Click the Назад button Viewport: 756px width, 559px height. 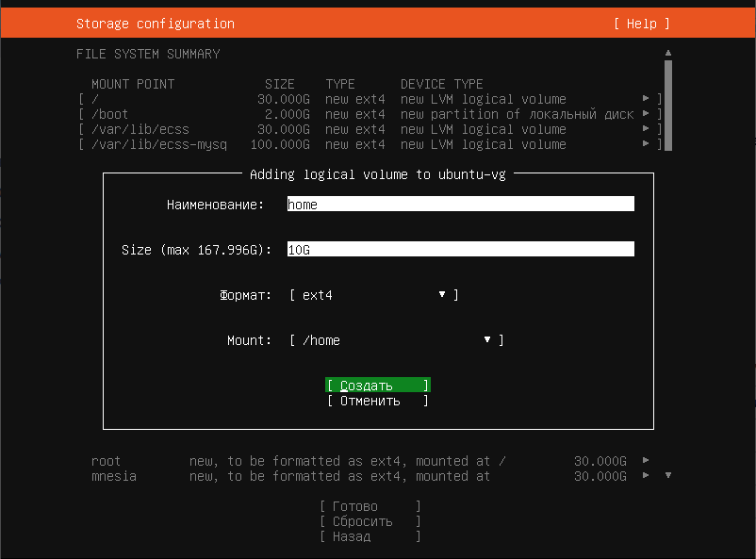(x=370, y=535)
